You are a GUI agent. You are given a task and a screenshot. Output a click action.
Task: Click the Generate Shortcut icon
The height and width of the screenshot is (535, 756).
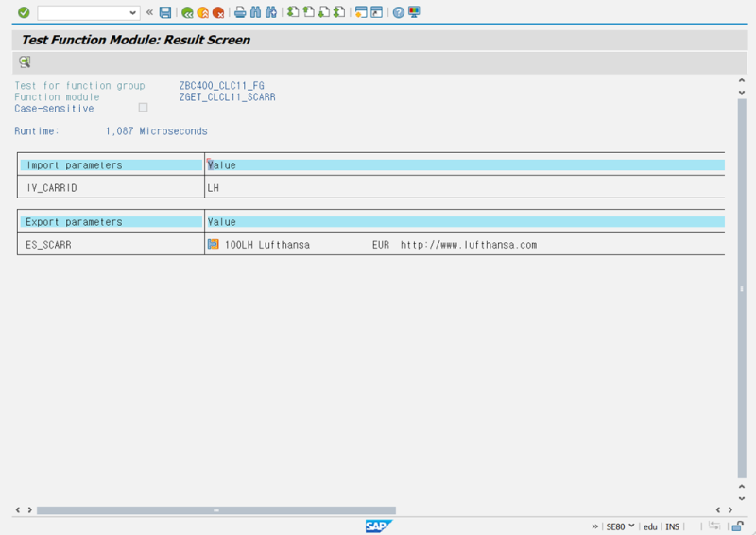(x=376, y=12)
